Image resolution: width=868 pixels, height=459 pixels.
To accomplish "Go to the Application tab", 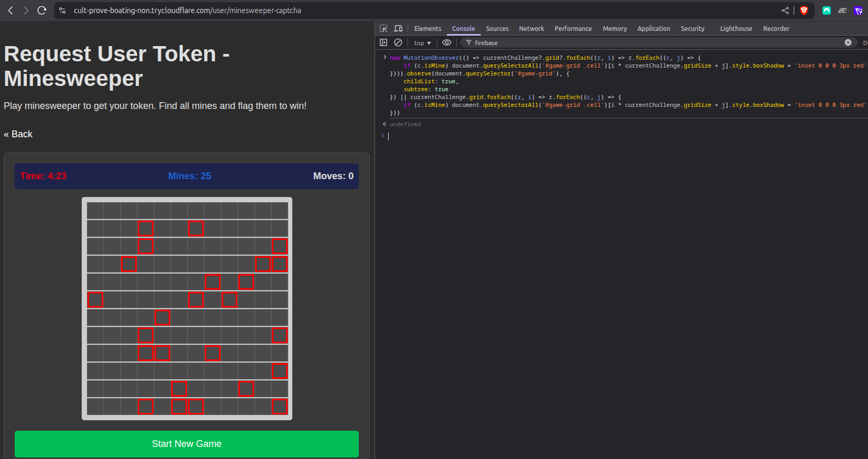I will click(x=654, y=29).
